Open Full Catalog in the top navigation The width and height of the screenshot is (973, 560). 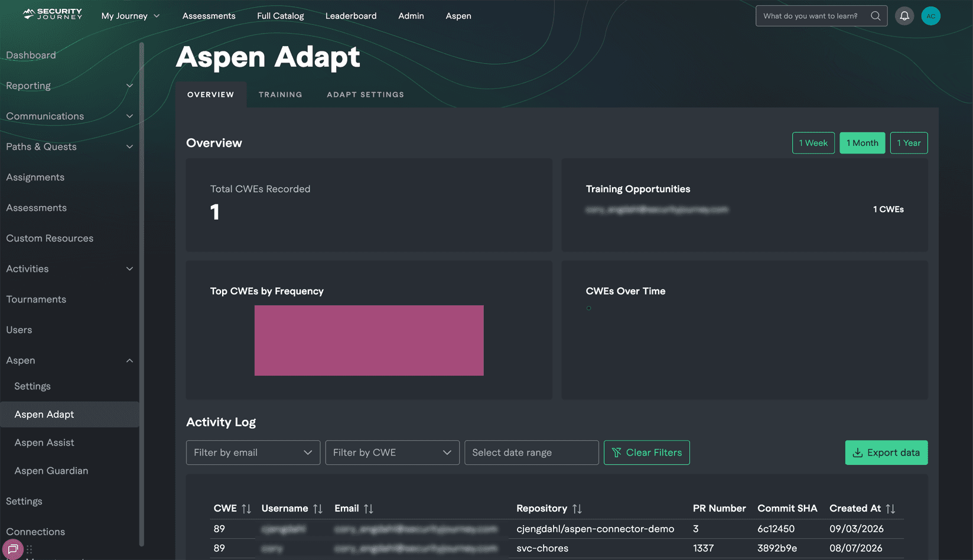(281, 16)
